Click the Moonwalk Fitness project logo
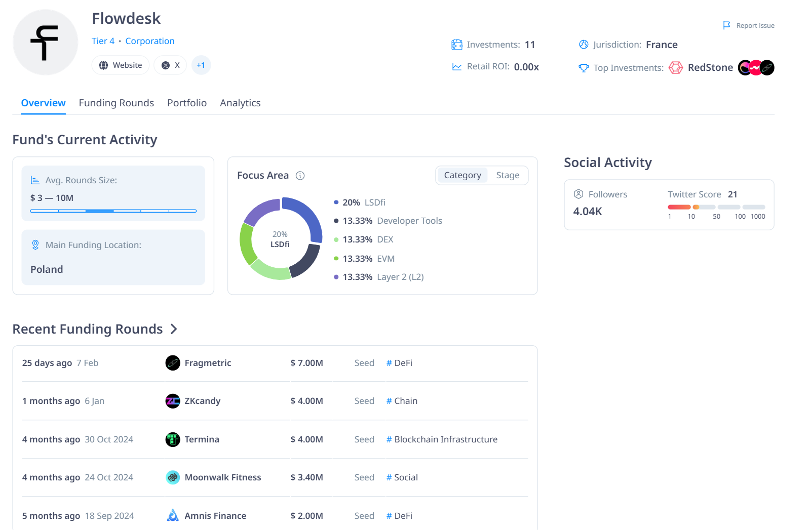Image resolution: width=812 pixels, height=530 pixels. tap(173, 477)
